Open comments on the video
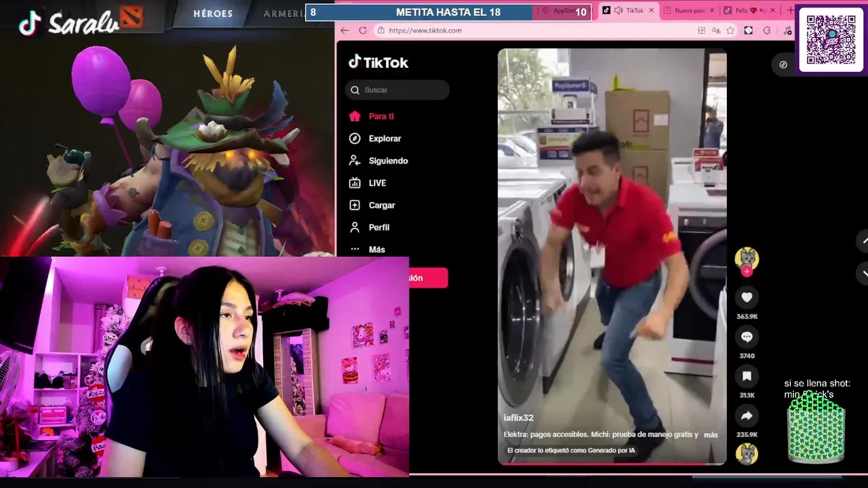The image size is (868, 488). [747, 337]
